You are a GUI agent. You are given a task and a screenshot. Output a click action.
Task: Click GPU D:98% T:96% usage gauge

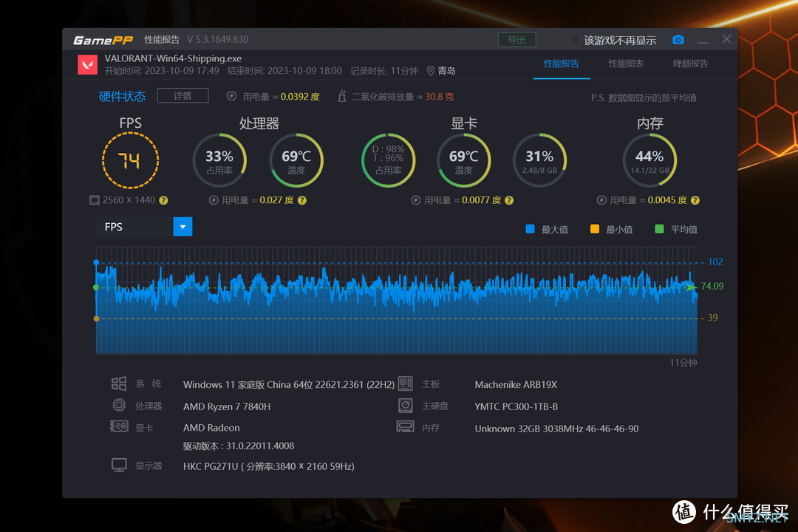[x=389, y=160]
